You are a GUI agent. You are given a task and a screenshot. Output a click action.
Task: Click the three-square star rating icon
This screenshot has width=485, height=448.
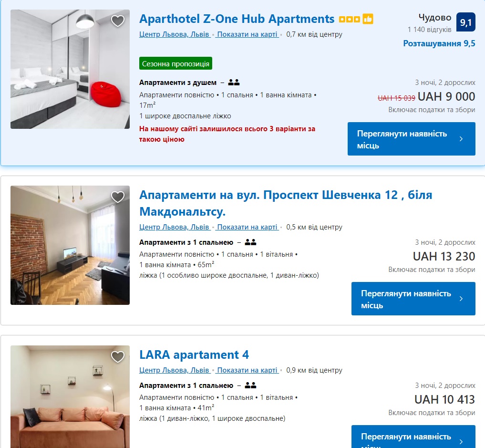pyautogui.click(x=350, y=19)
